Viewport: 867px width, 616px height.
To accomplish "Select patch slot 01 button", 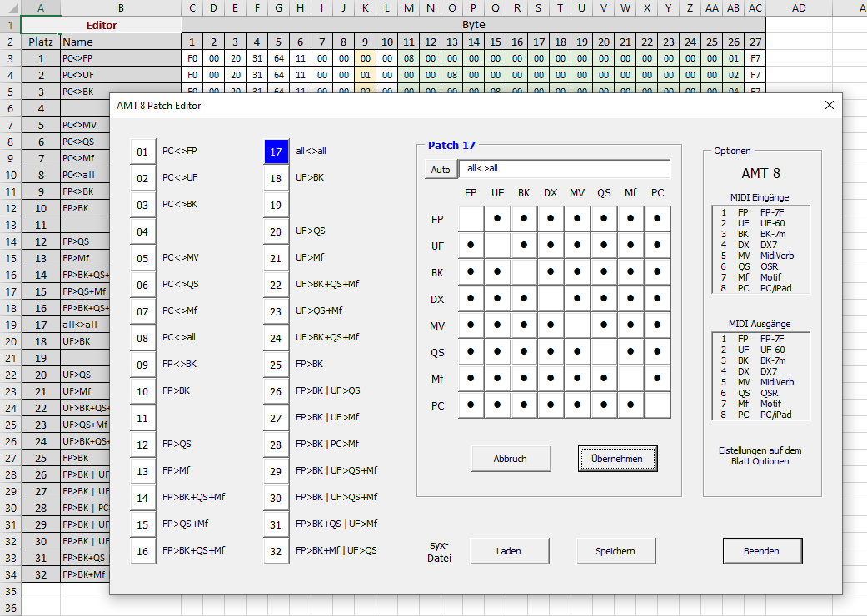I will pyautogui.click(x=142, y=152).
